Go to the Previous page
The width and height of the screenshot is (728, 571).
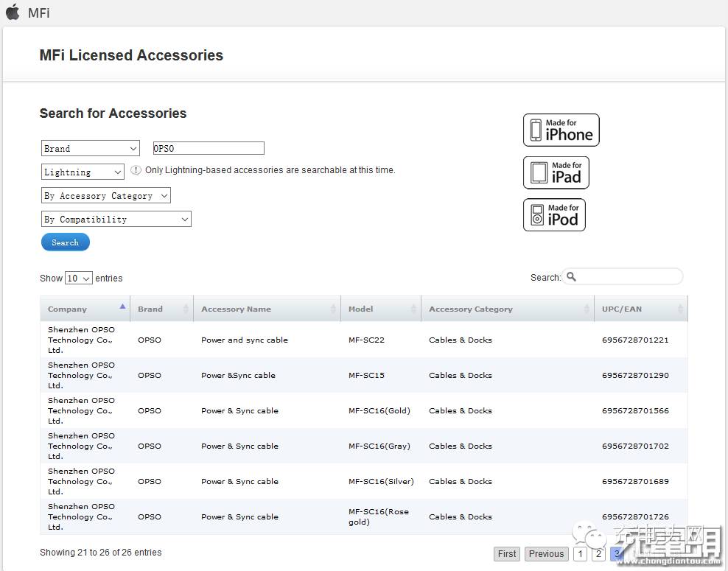point(546,554)
